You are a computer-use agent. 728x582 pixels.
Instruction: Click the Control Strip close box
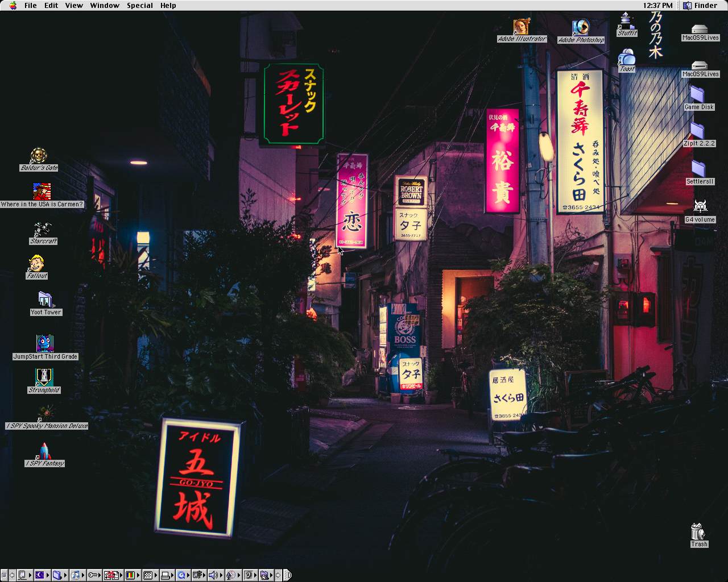[x=4, y=575]
